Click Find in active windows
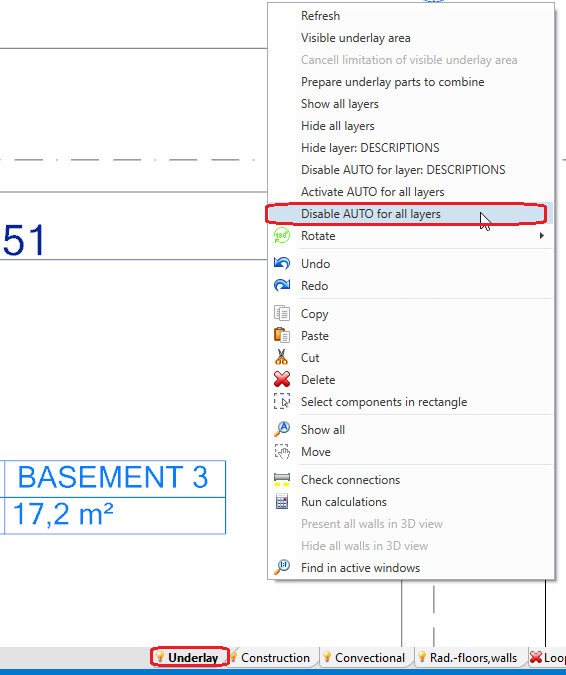Screen dimensions: 566x675 click(360, 568)
